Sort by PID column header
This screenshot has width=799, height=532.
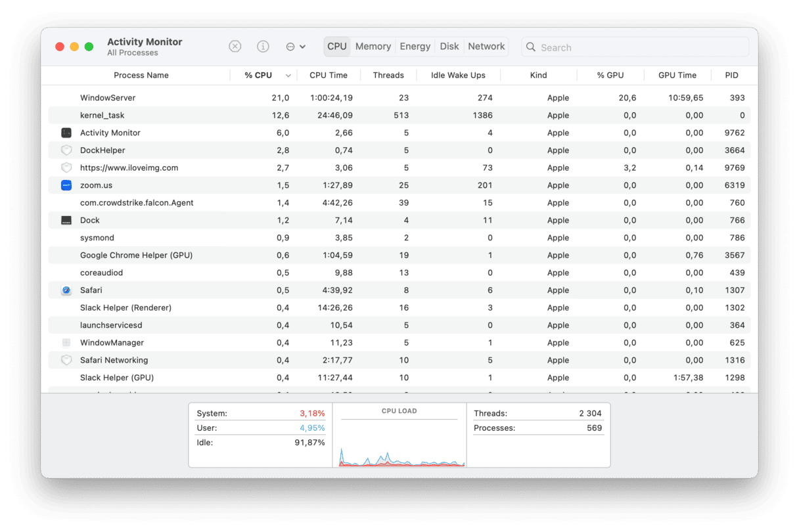(x=732, y=76)
